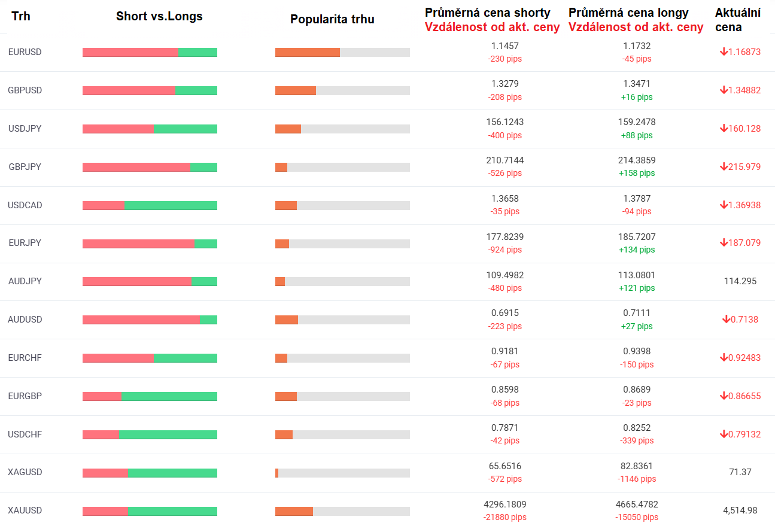Click the GBPJPY short vs longs bar

[150, 167]
